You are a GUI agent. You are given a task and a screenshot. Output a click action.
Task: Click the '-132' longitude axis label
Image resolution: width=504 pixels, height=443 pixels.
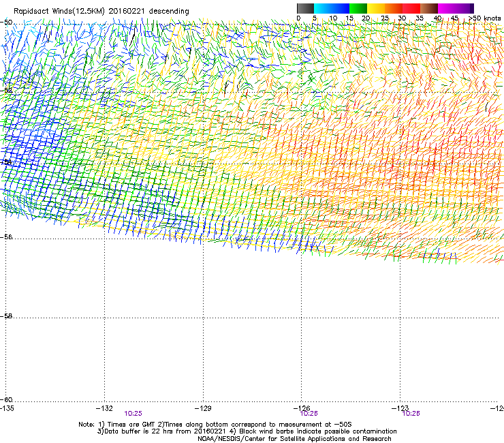click(x=104, y=408)
